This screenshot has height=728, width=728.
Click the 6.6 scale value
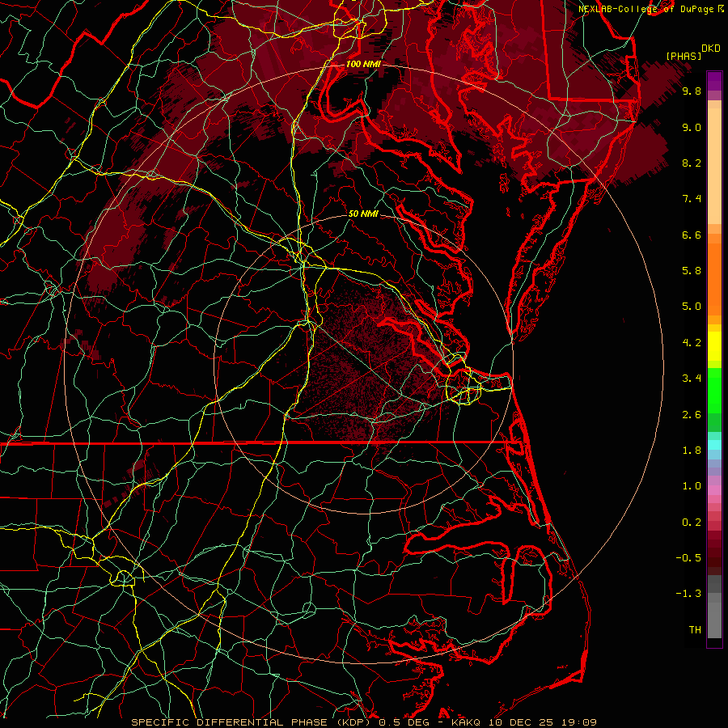click(692, 235)
